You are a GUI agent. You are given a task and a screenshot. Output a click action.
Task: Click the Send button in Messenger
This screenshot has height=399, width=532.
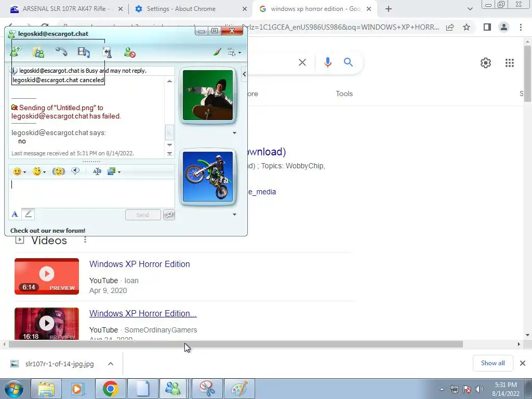pyautogui.click(x=143, y=215)
